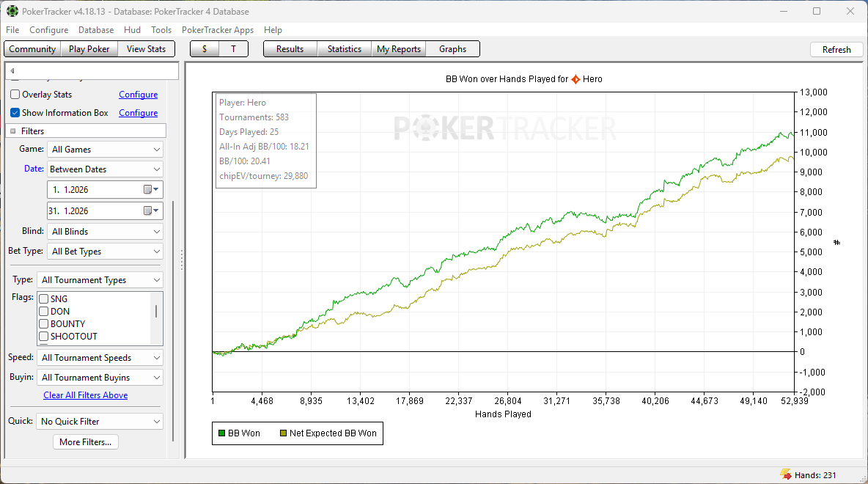Click the Clear All Filters Above link
The width and height of the screenshot is (868, 484).
tap(85, 395)
